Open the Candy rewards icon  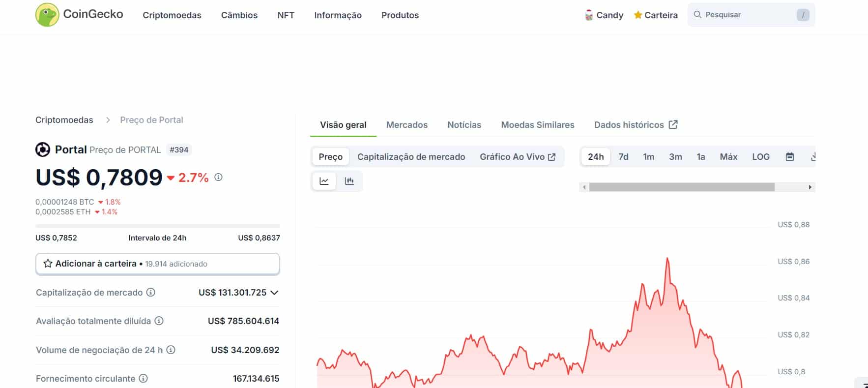589,15
